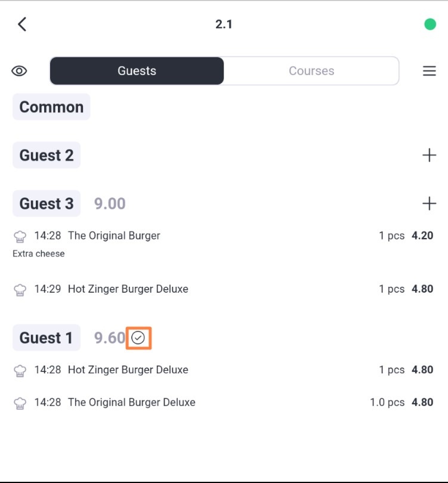Select the Guest 3 label
The image size is (448, 483).
coord(47,203)
